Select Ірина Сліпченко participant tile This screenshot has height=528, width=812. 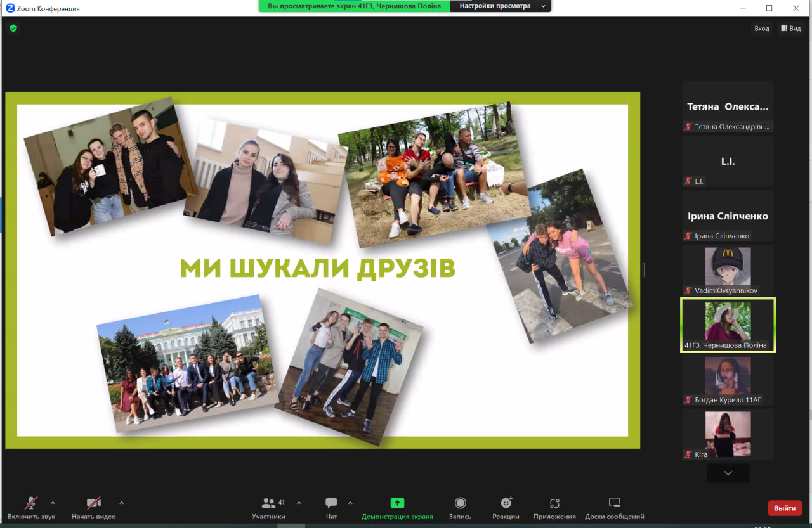click(728, 216)
